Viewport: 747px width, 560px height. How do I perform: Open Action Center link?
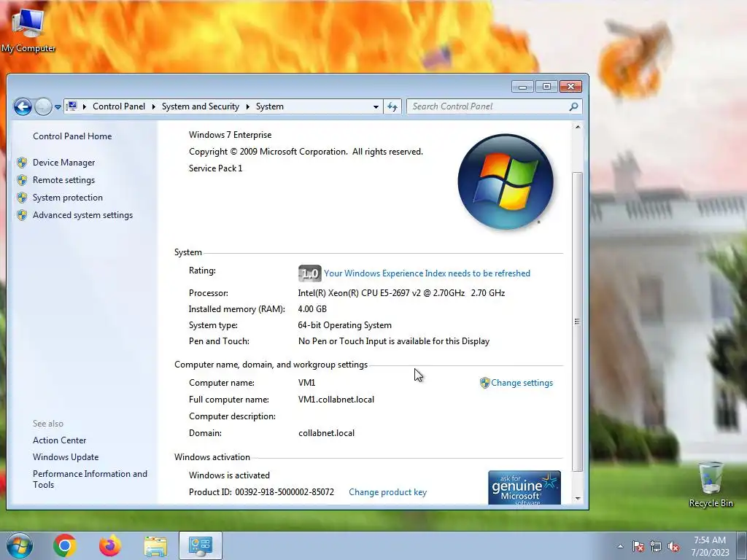(x=60, y=440)
